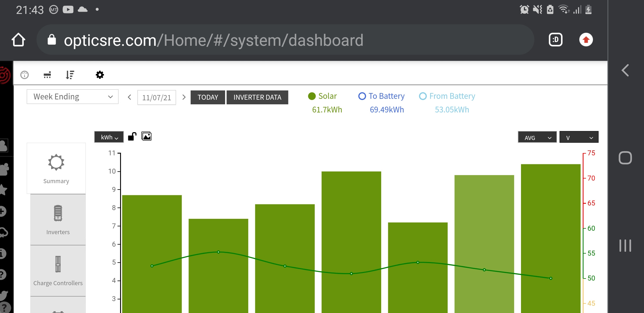The width and height of the screenshot is (644, 313).
Task: Toggle the To Battery series legend
Action: pos(381,96)
